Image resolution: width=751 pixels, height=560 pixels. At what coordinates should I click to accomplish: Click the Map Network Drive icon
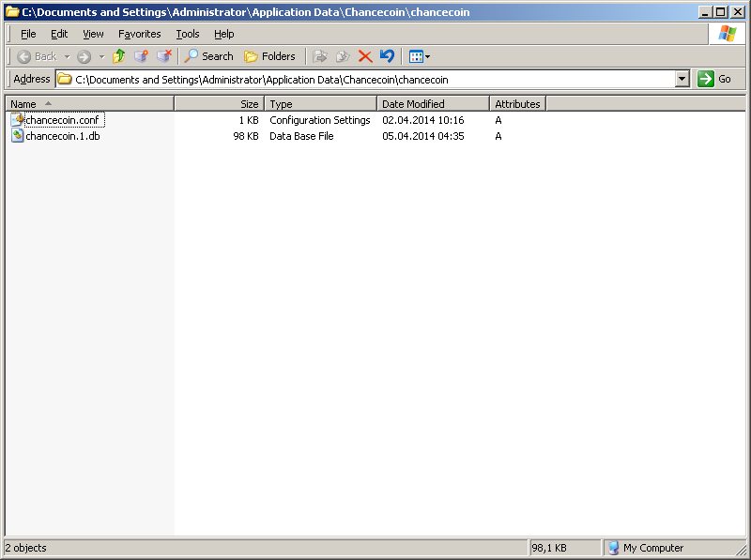click(x=142, y=56)
